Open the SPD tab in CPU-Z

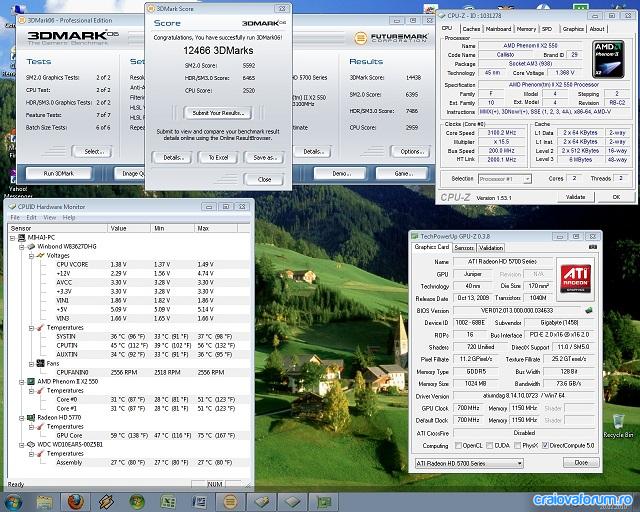click(x=547, y=29)
